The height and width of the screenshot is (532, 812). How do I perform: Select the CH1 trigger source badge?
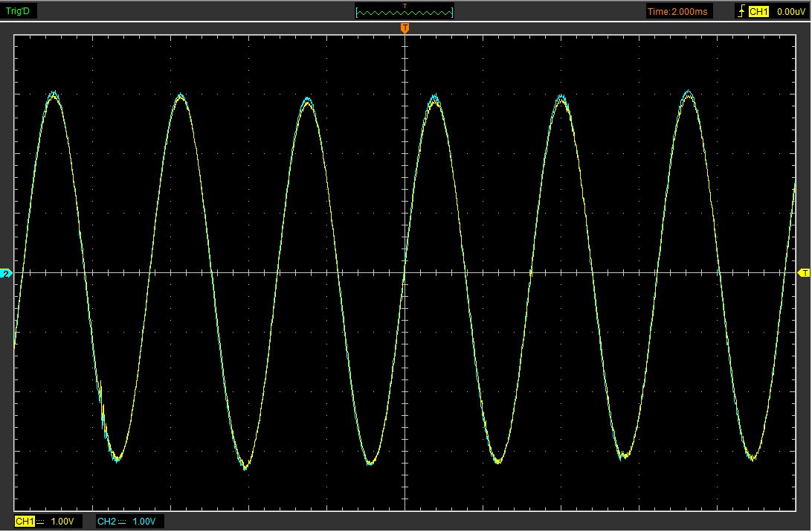758,11
